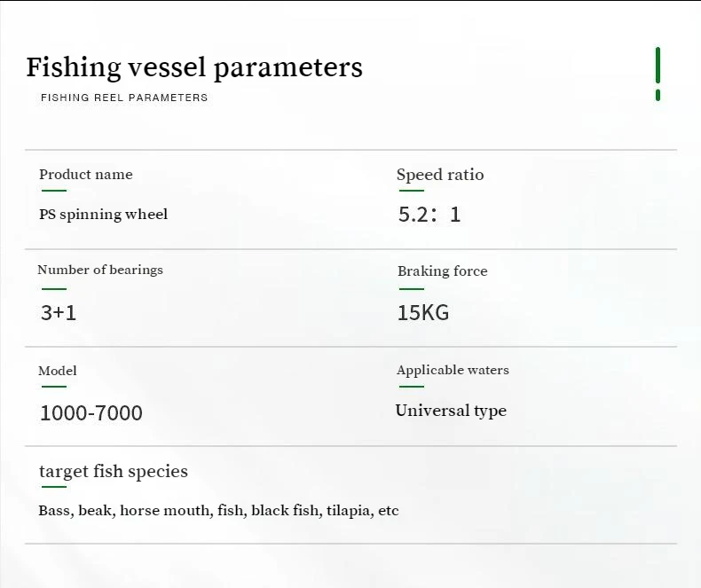Click the 'target fish species' label
The height and width of the screenshot is (588, 701).
(x=114, y=471)
